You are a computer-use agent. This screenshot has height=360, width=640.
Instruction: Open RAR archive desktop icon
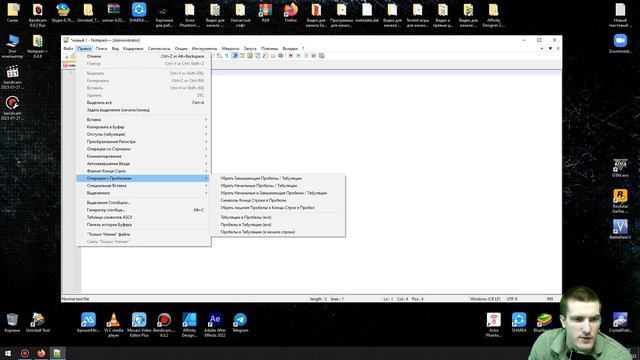pos(265,13)
